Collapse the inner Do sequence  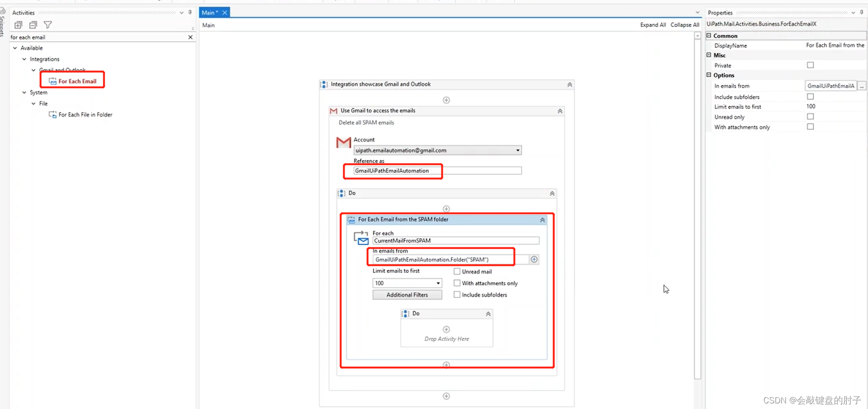pos(488,314)
